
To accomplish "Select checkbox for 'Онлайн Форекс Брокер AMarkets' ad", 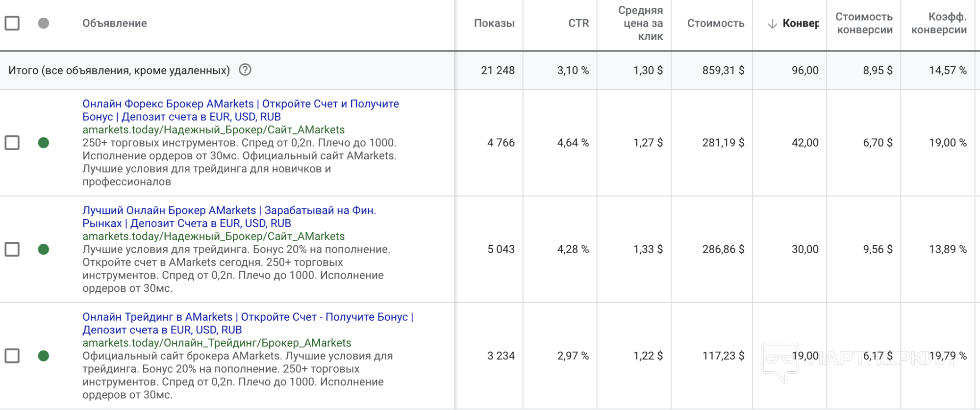I will coord(12,143).
